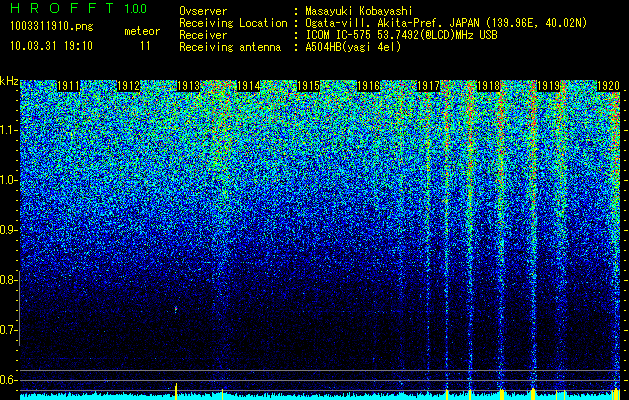The width and height of the screenshot is (629, 400).
Task: Click the 'meteor' label
Action: point(142,31)
